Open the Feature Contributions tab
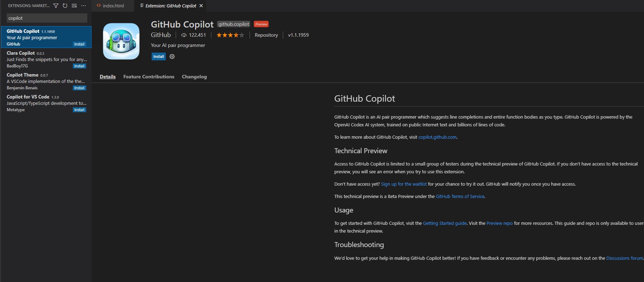 pos(149,77)
